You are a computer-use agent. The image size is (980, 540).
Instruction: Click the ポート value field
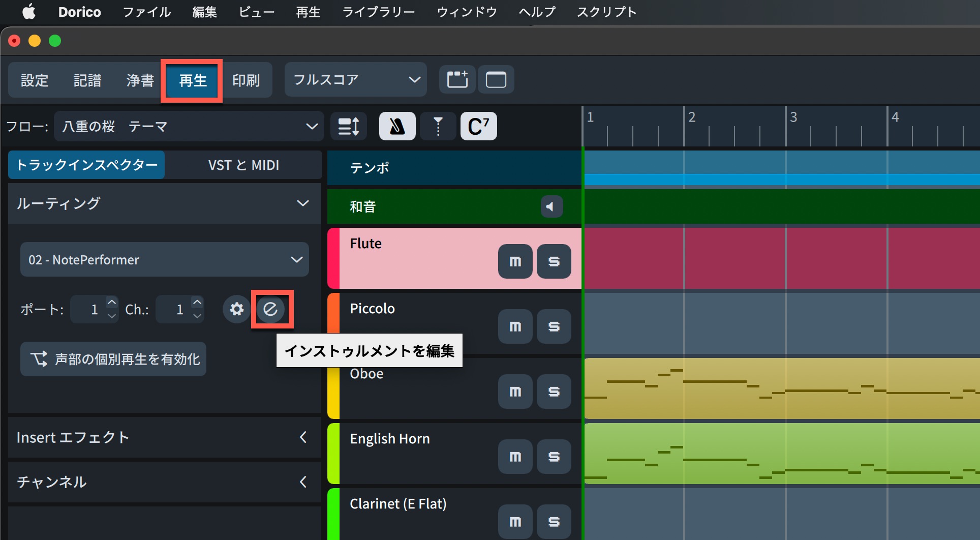tap(87, 309)
